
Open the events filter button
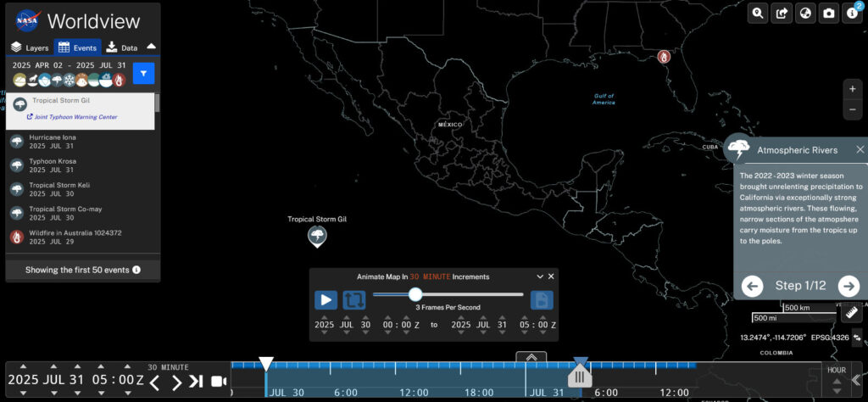pos(143,73)
